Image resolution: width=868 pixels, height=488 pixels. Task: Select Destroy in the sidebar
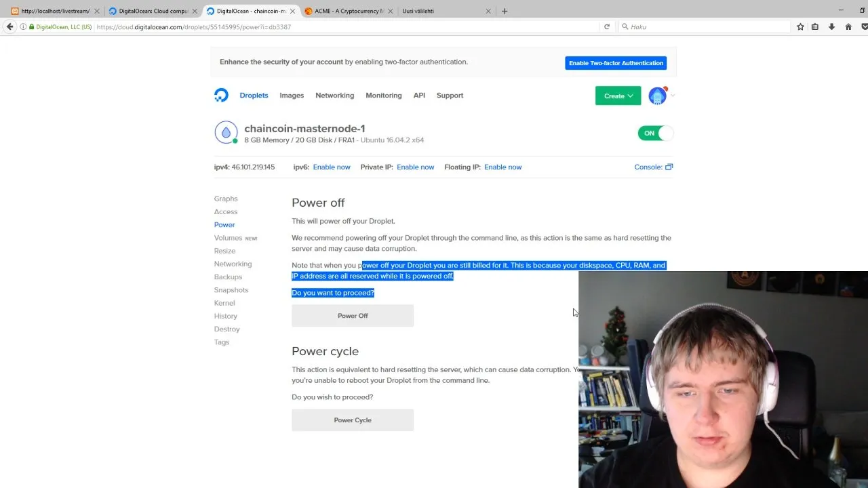[227, 329]
